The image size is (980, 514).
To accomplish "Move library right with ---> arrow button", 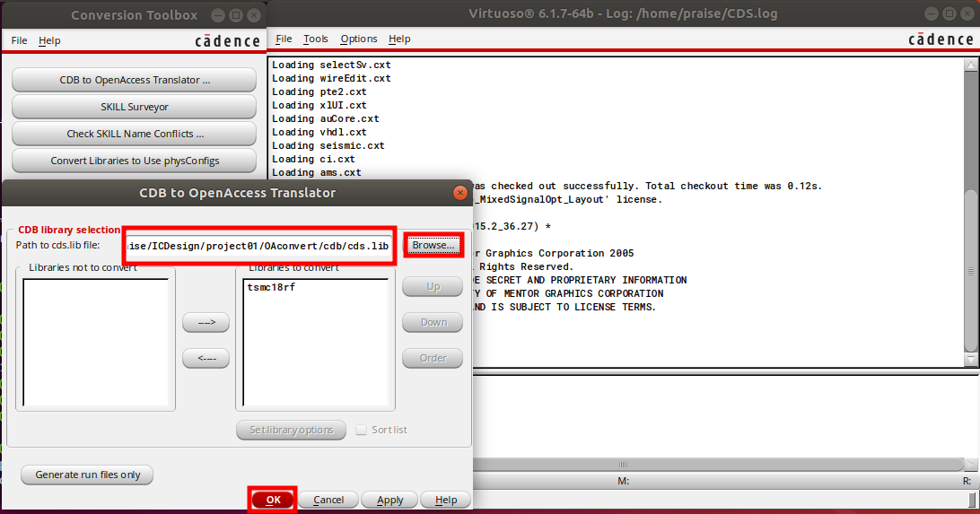I will pyautogui.click(x=206, y=322).
